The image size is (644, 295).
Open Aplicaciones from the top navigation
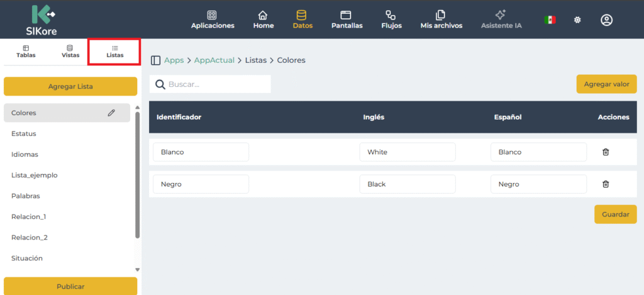(x=213, y=19)
